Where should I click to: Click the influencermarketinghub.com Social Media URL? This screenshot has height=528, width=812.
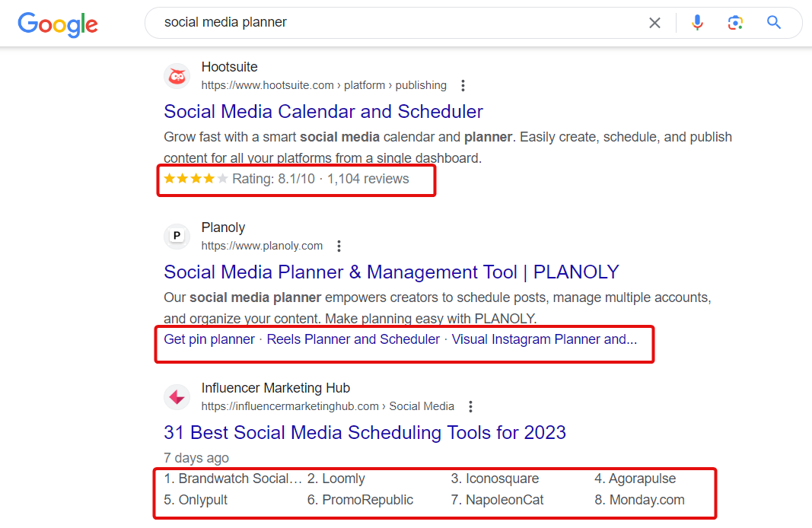coord(328,406)
